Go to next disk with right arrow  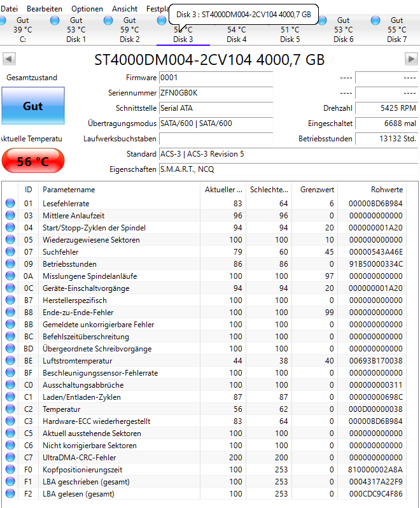coord(411,59)
